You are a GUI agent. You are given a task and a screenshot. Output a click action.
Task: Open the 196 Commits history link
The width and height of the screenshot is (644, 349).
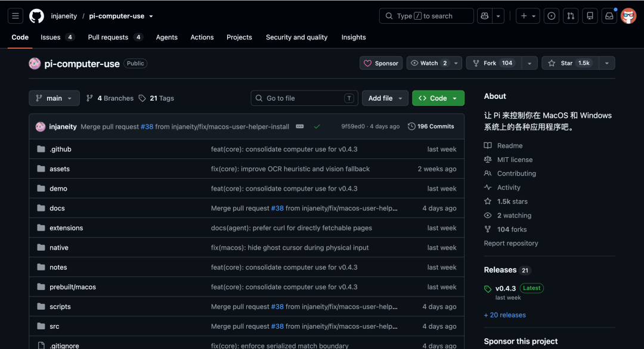click(431, 126)
